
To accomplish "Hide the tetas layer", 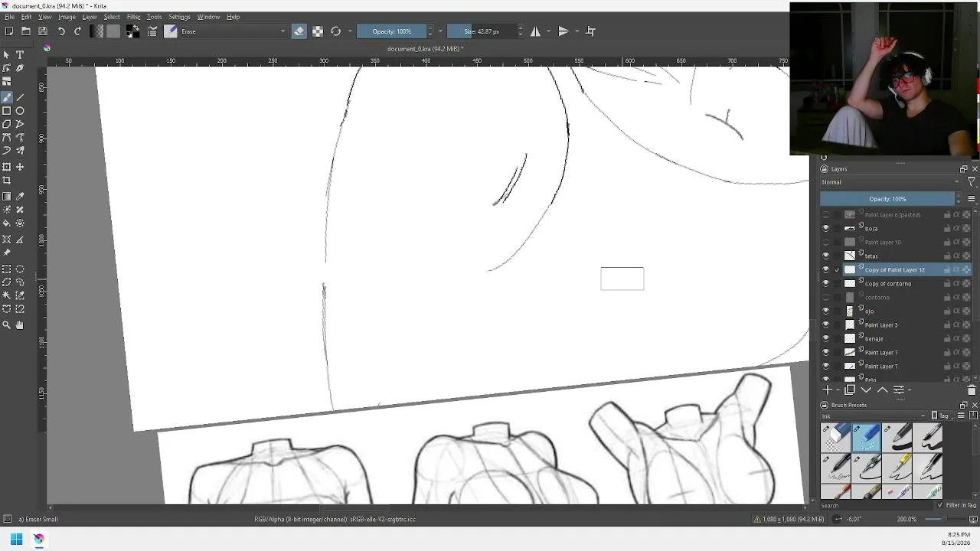I will pyautogui.click(x=825, y=256).
